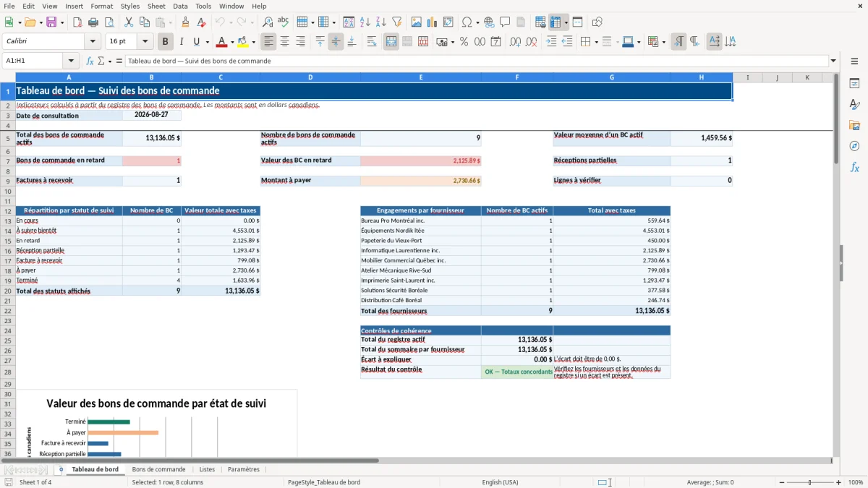Screen dimensions: 868x488
Task: Toggle wrap text
Action: (x=371, y=42)
